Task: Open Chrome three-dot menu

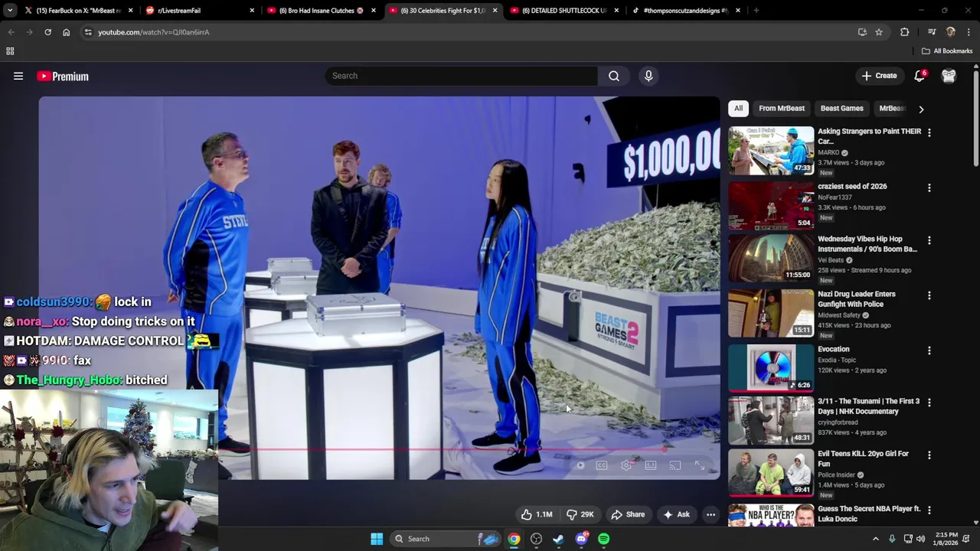Action: click(969, 32)
